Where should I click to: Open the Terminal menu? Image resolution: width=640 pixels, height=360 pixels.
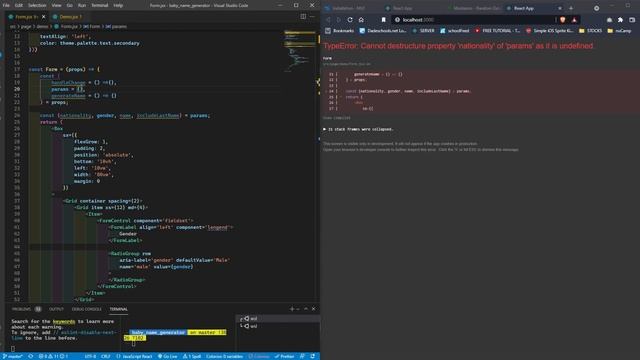coord(100,5)
